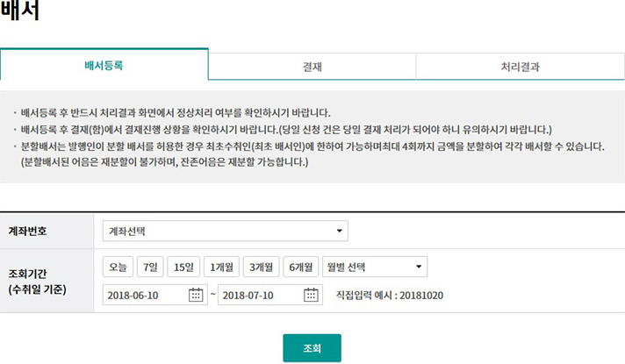Screen dimensions: 625x364
Task: Open the start date calendar picker
Action: [196, 295]
